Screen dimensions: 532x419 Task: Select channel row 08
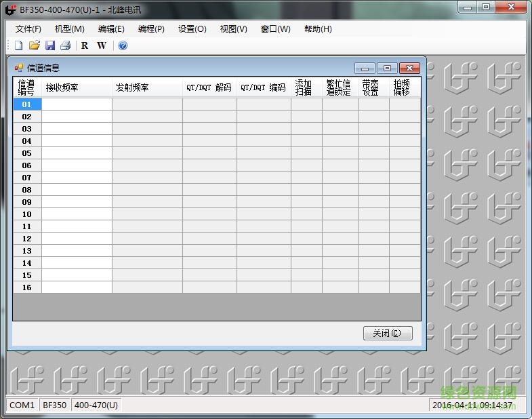(27, 190)
